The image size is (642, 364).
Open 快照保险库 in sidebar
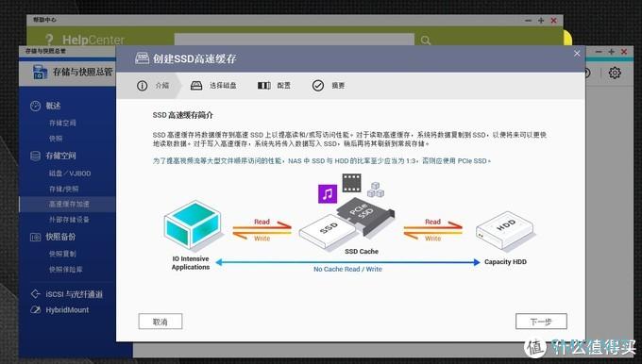pos(65,270)
